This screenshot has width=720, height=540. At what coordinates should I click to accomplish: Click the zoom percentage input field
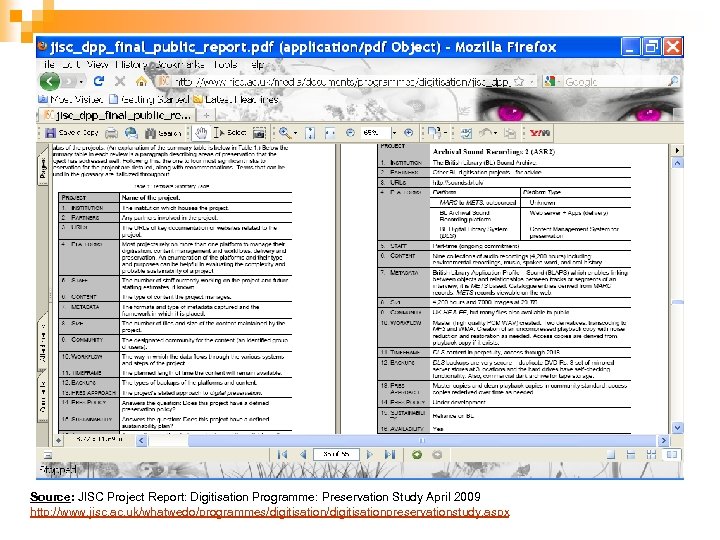[375, 133]
